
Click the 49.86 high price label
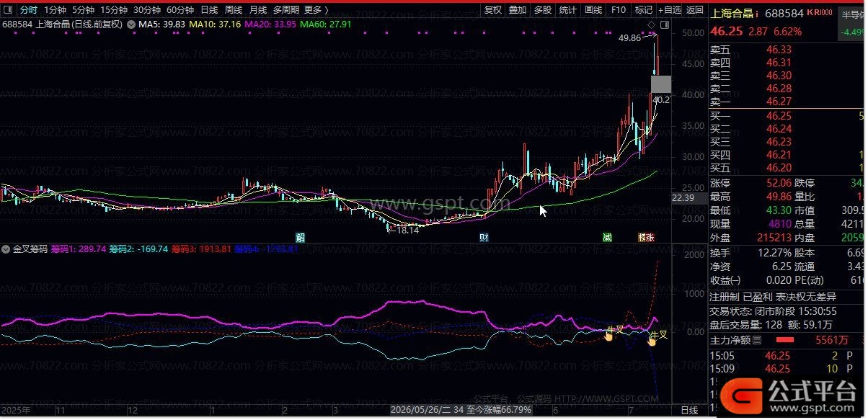coord(629,38)
